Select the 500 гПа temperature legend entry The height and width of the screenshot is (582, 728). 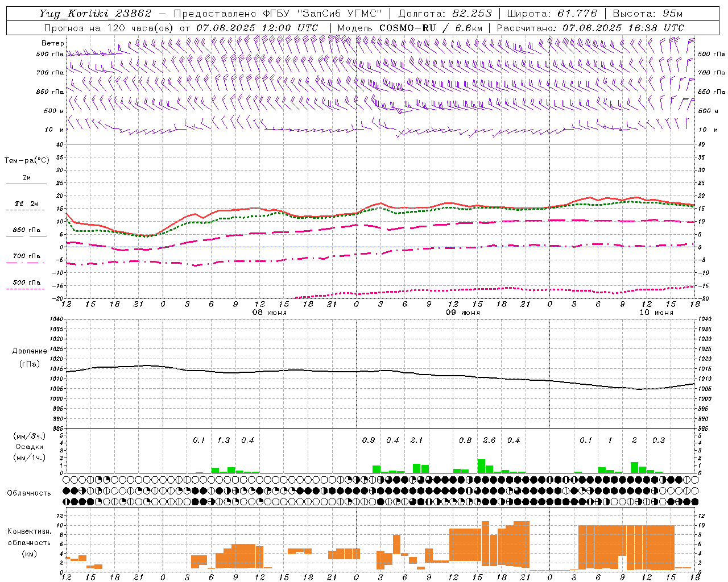click(27, 282)
